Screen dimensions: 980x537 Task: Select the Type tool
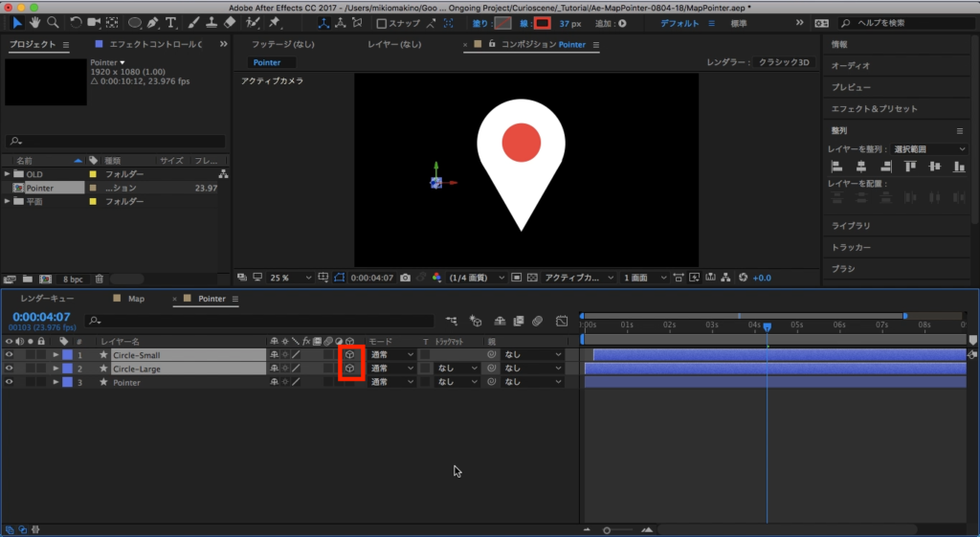tap(170, 22)
